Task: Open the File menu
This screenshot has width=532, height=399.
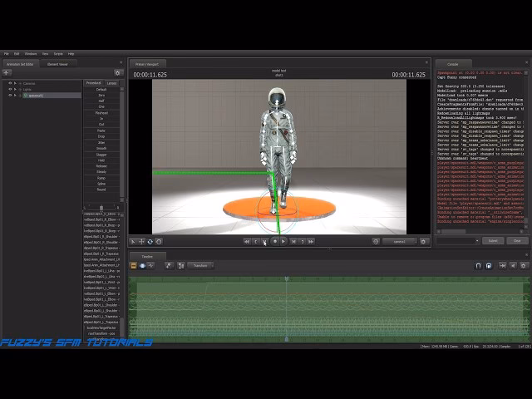Action: (6, 54)
